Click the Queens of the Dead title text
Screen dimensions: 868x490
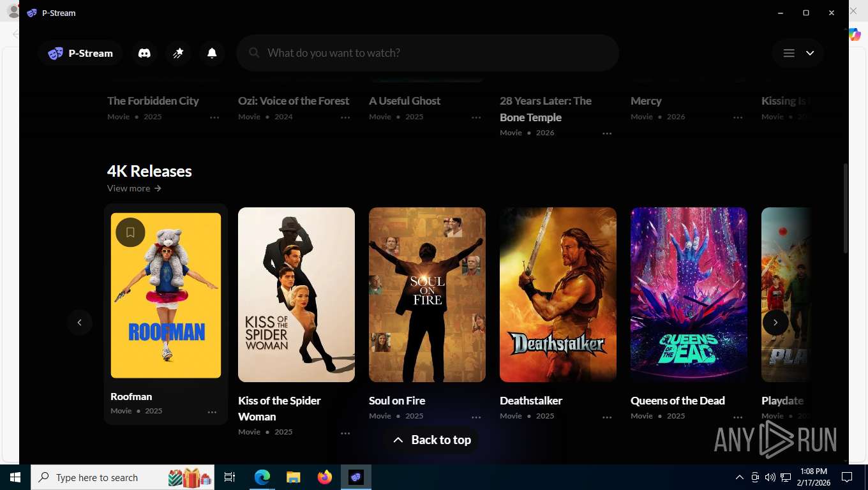(x=678, y=401)
